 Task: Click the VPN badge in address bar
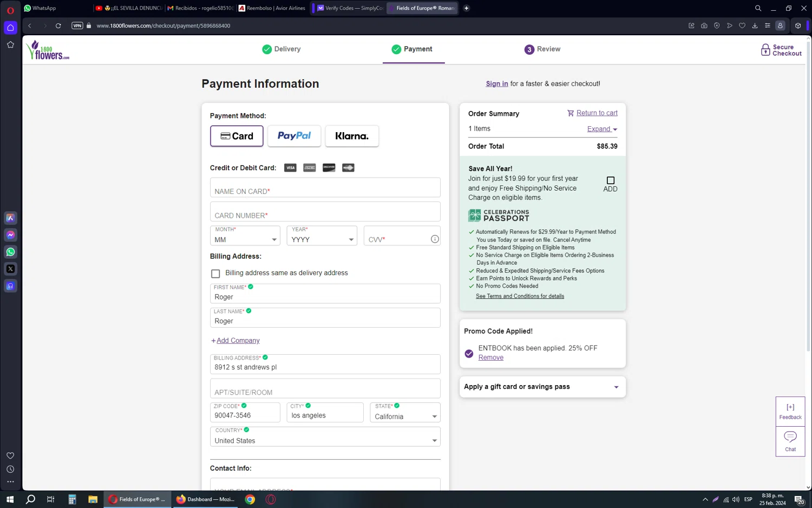click(77, 25)
